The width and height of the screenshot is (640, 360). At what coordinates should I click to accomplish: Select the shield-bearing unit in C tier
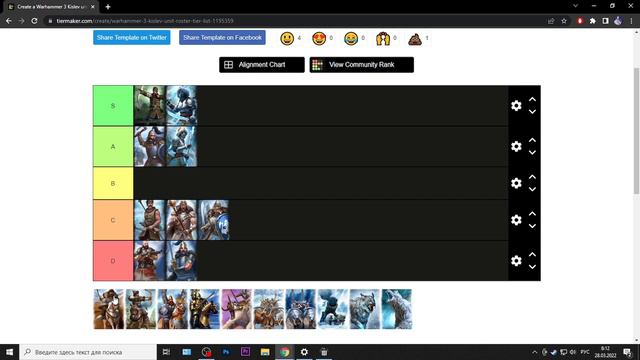coord(213,220)
